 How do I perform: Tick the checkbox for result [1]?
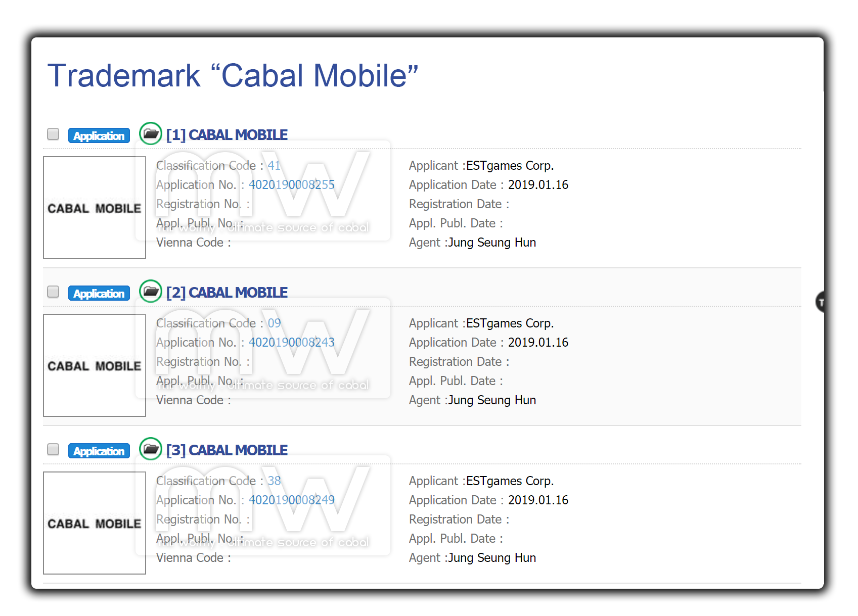click(x=53, y=134)
